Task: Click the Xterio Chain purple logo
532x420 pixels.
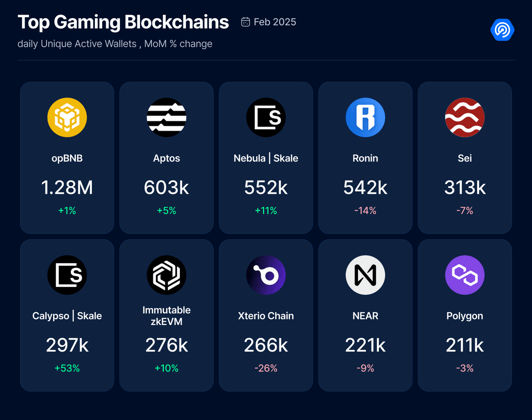Action: click(266, 275)
